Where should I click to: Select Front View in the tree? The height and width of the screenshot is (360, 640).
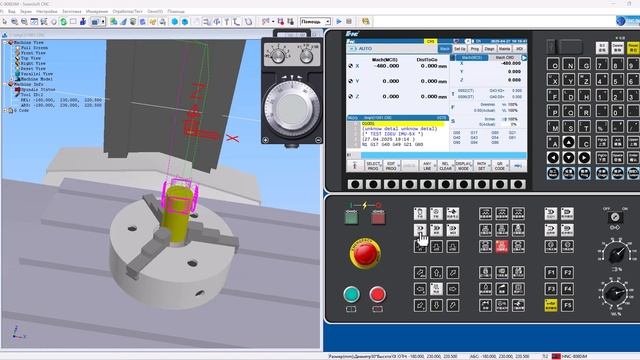(33, 53)
